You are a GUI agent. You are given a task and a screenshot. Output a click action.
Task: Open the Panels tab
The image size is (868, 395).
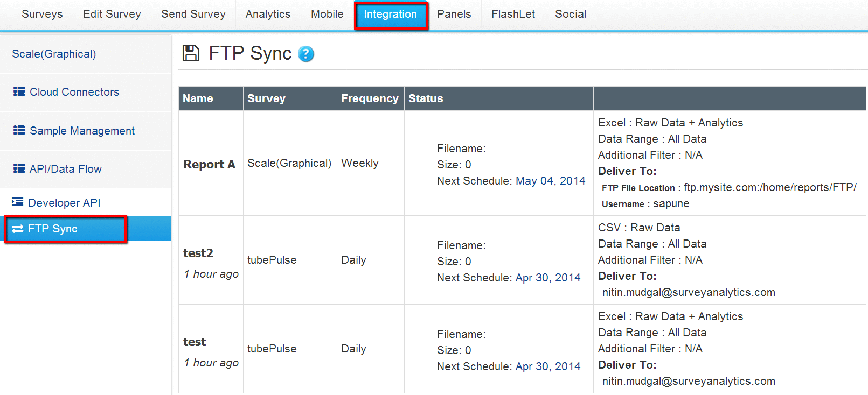pyautogui.click(x=454, y=14)
